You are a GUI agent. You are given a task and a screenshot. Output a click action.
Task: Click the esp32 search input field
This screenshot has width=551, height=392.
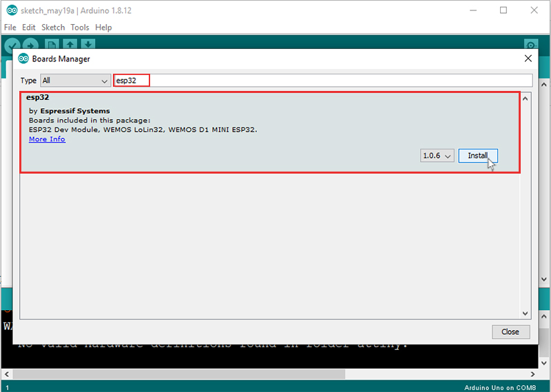[x=323, y=81]
